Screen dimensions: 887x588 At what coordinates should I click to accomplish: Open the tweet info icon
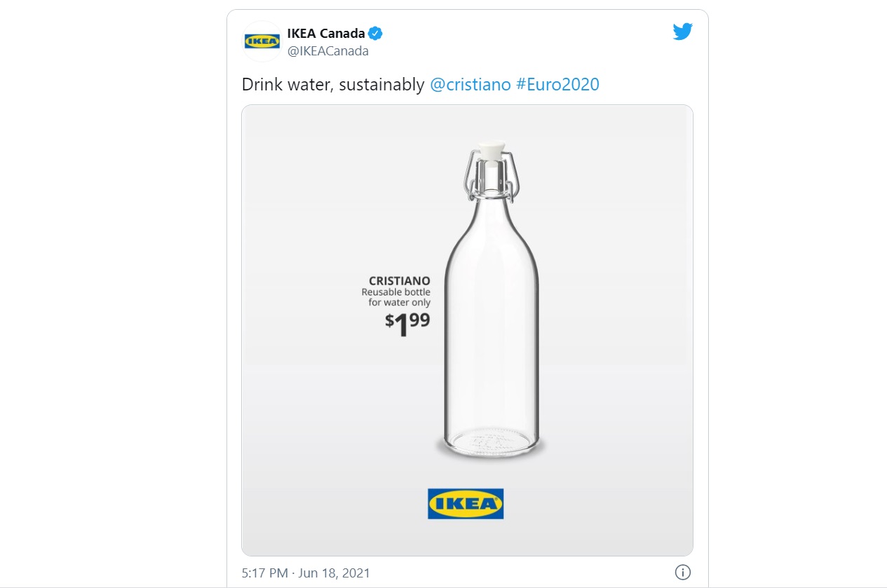(x=682, y=572)
